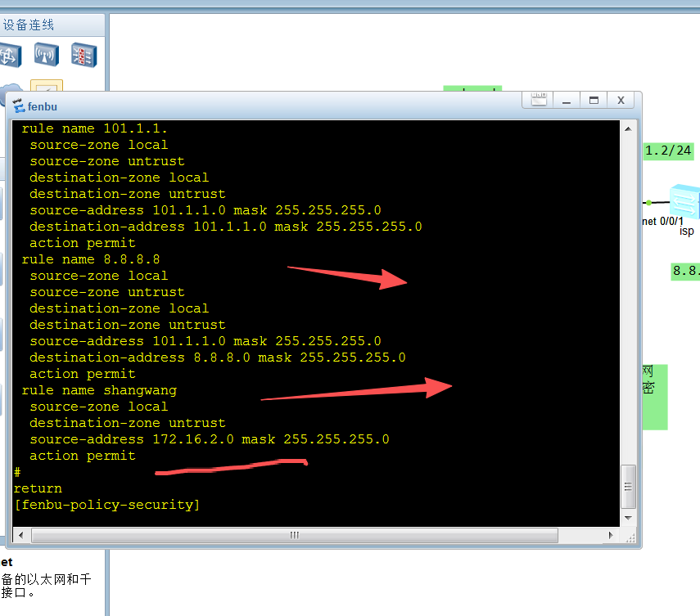The image size is (700, 616).
Task: Select the wireless AP device icon
Action: click(46, 55)
